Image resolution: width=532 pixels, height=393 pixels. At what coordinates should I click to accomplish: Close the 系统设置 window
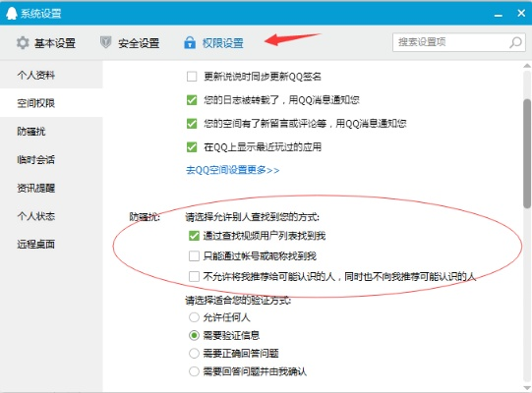(521, 13)
